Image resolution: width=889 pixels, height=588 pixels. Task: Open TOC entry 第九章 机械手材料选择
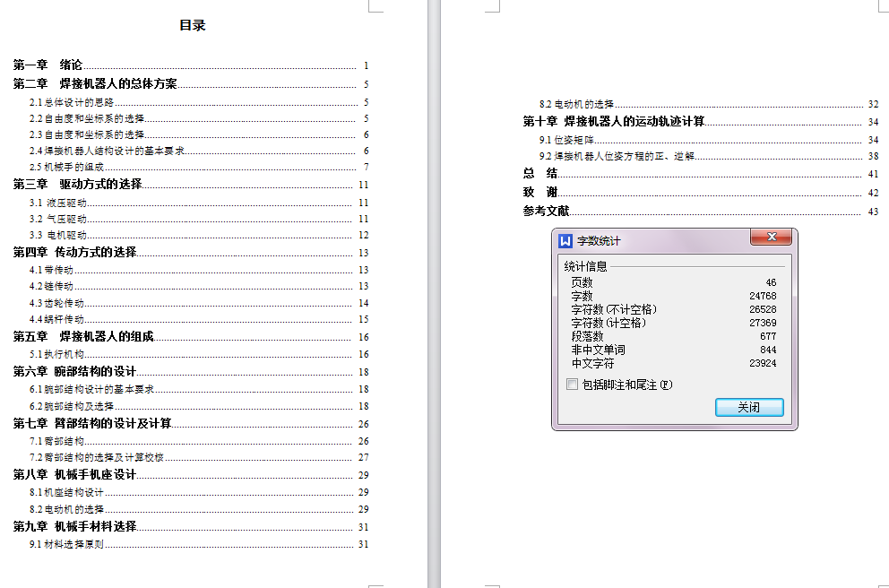(191, 527)
